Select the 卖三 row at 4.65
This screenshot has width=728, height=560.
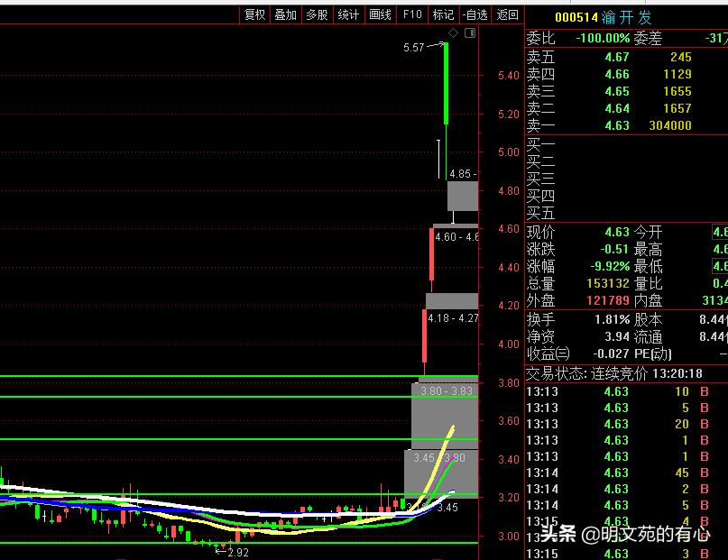click(x=626, y=91)
